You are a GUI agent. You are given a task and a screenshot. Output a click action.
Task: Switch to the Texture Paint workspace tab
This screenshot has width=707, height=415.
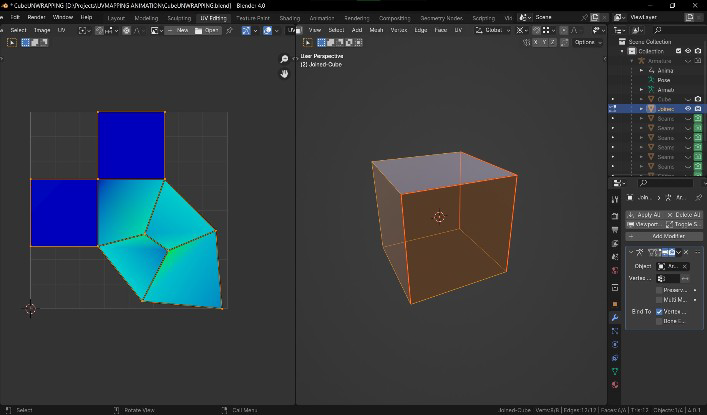pos(253,18)
